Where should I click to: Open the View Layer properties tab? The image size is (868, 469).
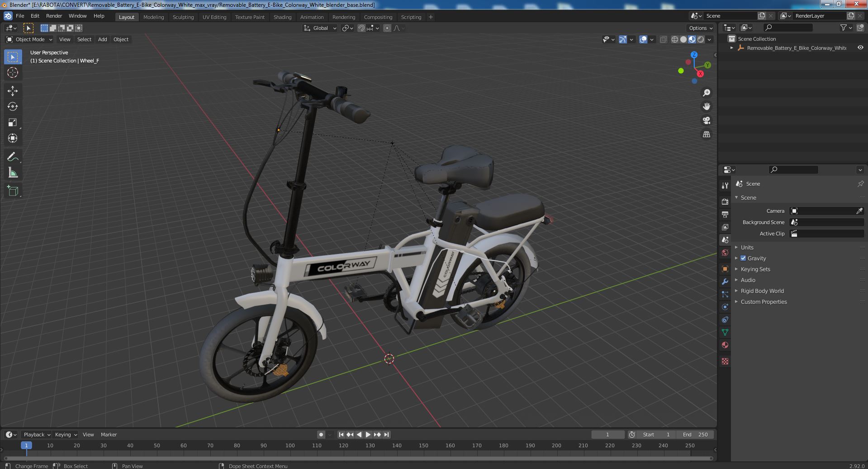(x=725, y=227)
